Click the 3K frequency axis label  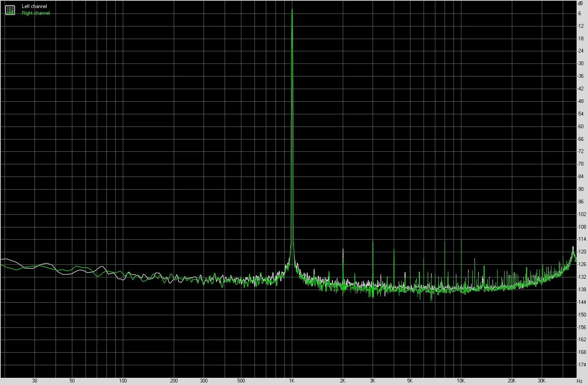click(373, 381)
